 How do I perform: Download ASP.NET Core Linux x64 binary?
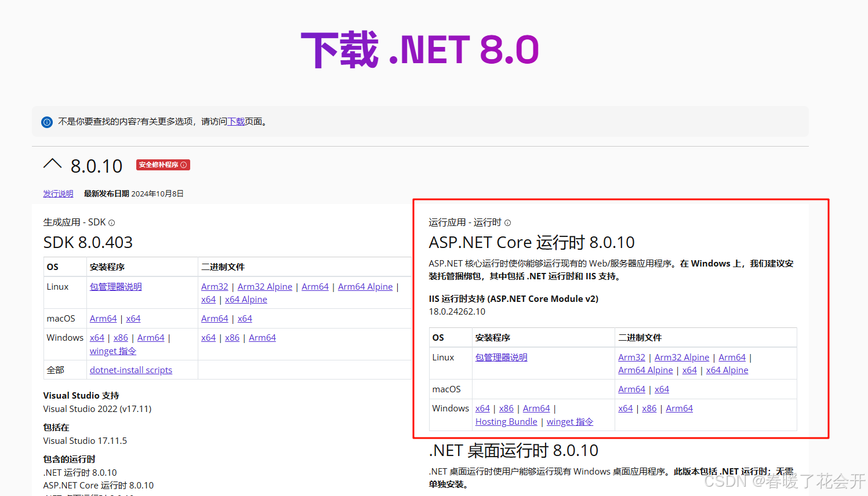(x=689, y=370)
